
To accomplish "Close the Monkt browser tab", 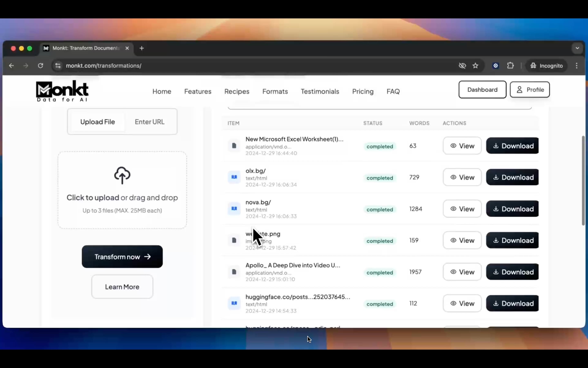I will pyautogui.click(x=127, y=48).
